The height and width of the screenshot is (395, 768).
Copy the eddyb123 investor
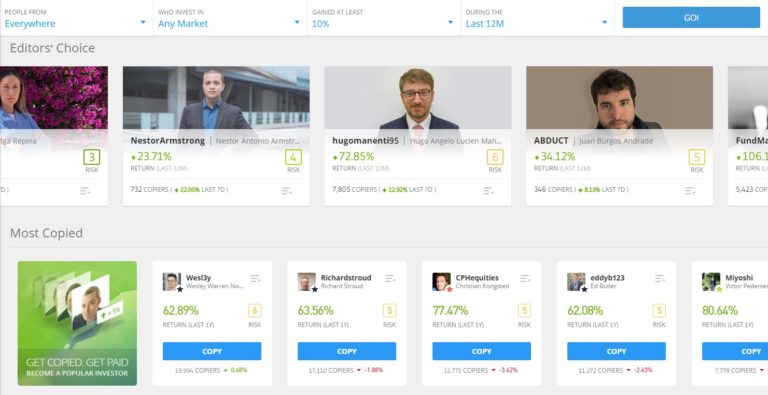616,351
